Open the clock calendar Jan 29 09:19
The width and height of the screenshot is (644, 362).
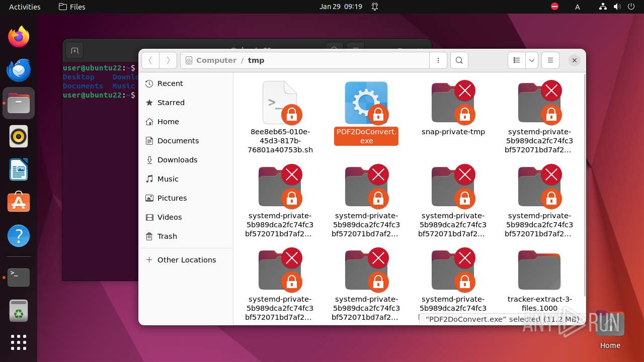341,7
